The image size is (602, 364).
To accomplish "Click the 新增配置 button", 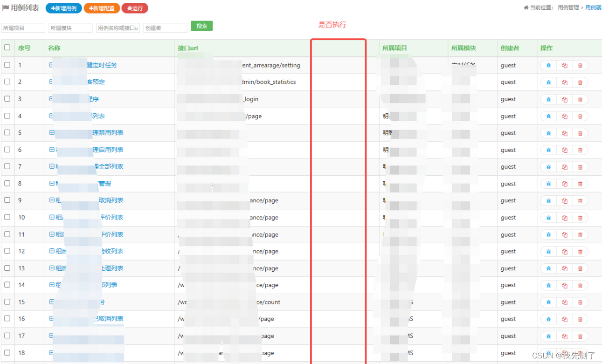I will pyautogui.click(x=102, y=8).
